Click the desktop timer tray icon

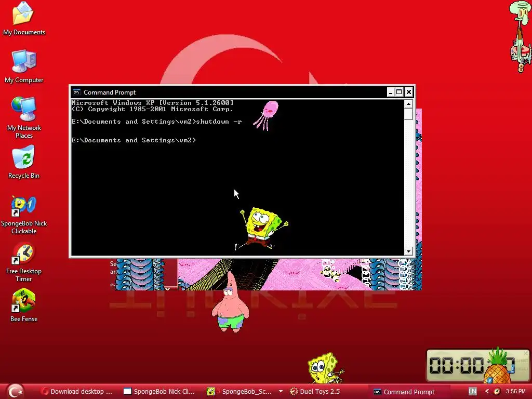tap(497, 391)
